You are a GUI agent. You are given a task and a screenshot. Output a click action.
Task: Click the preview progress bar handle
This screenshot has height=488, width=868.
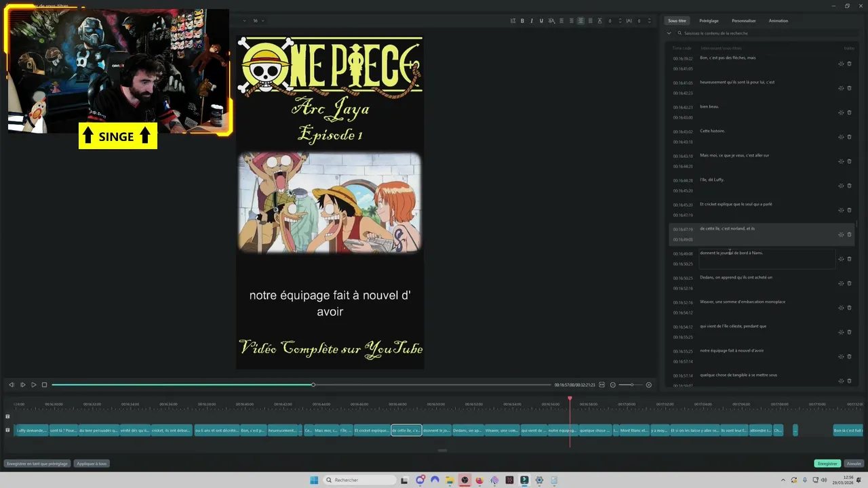pyautogui.click(x=313, y=385)
